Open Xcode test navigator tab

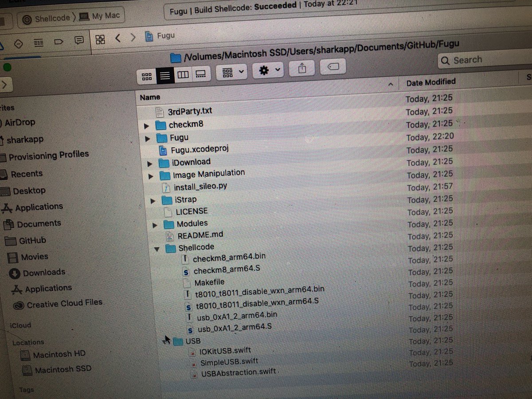(x=18, y=43)
